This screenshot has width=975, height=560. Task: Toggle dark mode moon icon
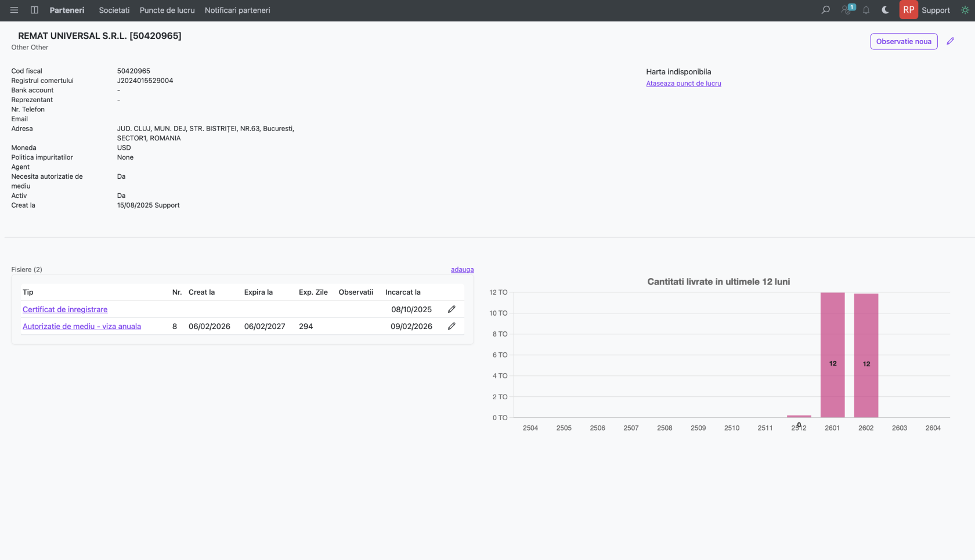click(x=885, y=10)
